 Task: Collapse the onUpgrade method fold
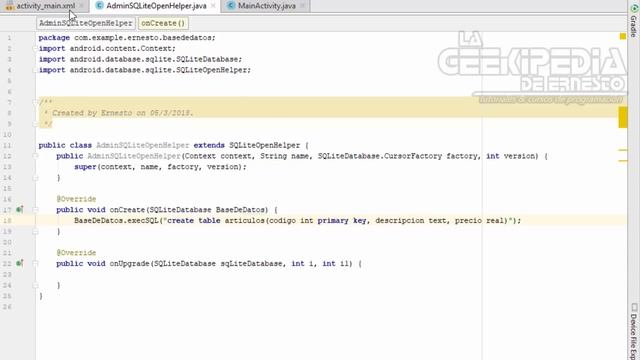[x=36, y=264]
